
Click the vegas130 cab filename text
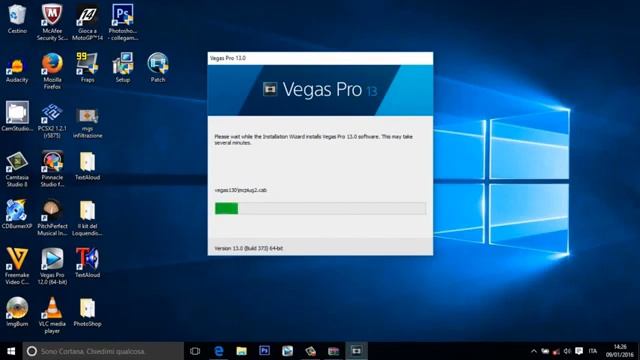pos(240,190)
